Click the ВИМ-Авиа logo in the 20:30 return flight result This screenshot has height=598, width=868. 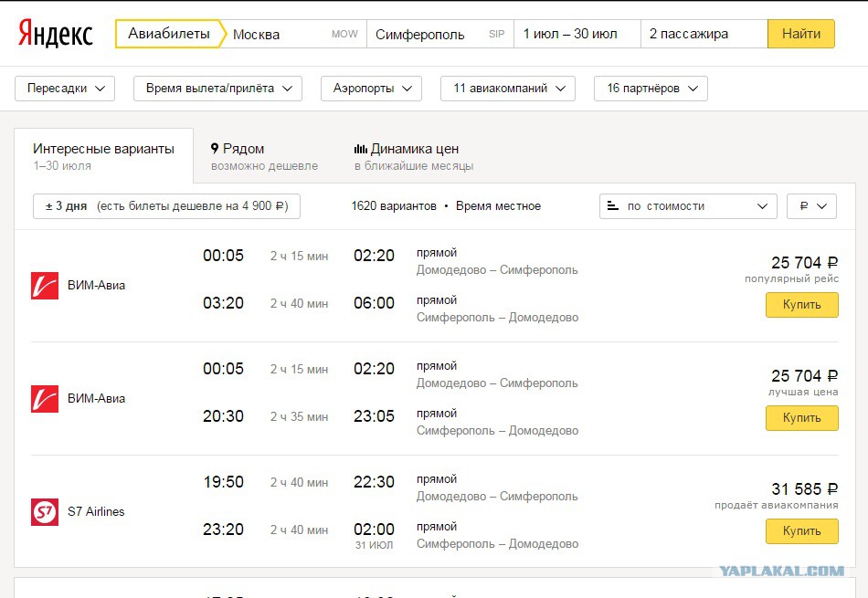[x=45, y=399]
